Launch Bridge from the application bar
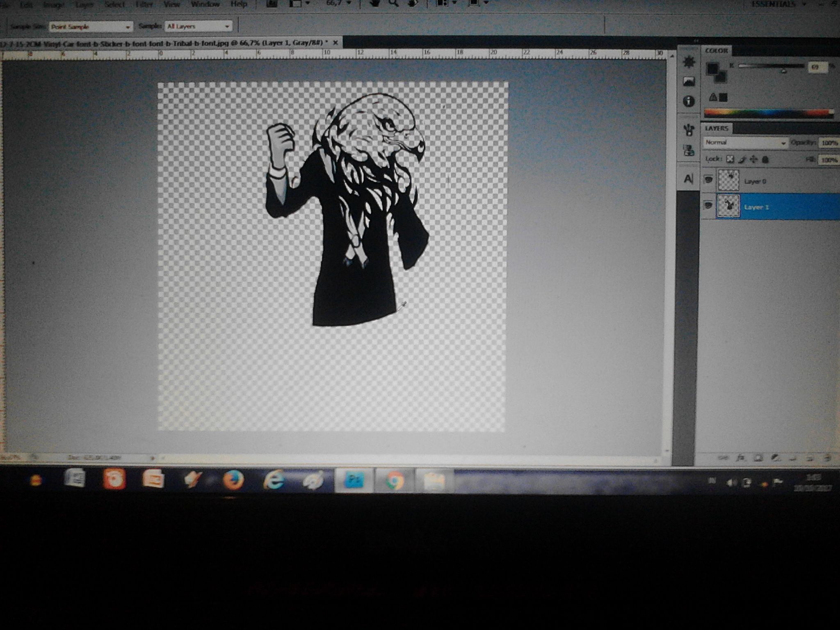The width and height of the screenshot is (840, 630). (x=272, y=4)
